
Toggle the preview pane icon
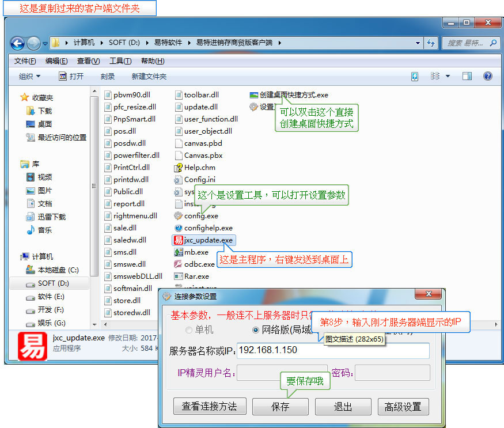point(467,76)
